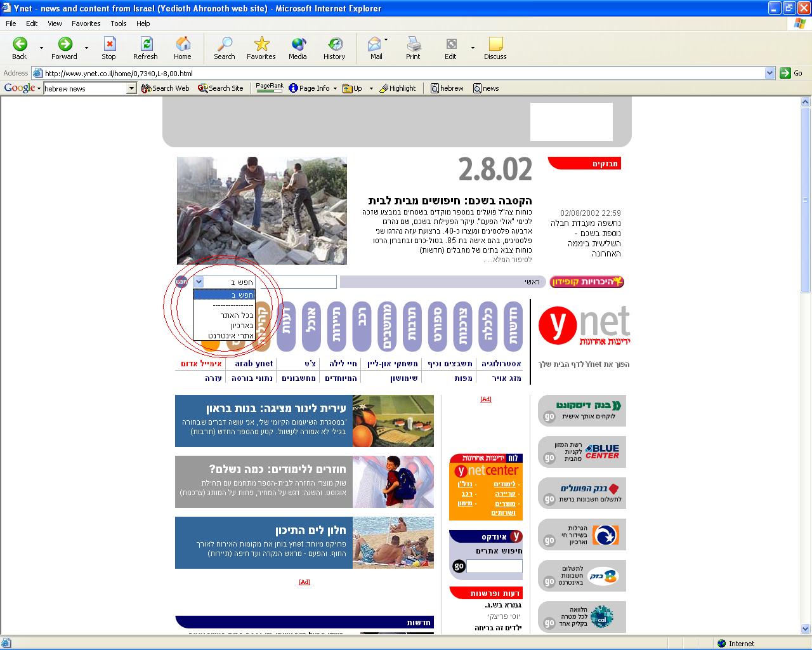The height and width of the screenshot is (650, 812).
Task: Open Google search history dropdown
Action: [x=131, y=88]
